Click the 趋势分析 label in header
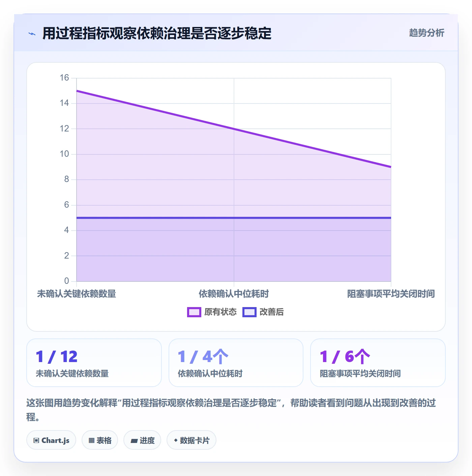The width and height of the screenshot is (472, 476). point(426,33)
